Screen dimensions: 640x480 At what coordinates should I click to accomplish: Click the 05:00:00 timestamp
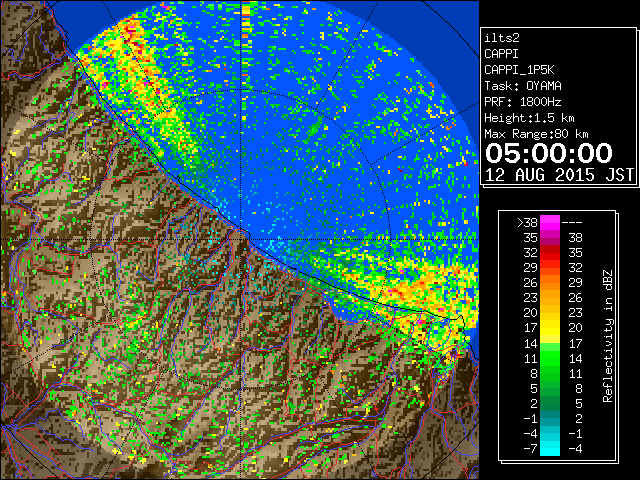[x=549, y=153]
